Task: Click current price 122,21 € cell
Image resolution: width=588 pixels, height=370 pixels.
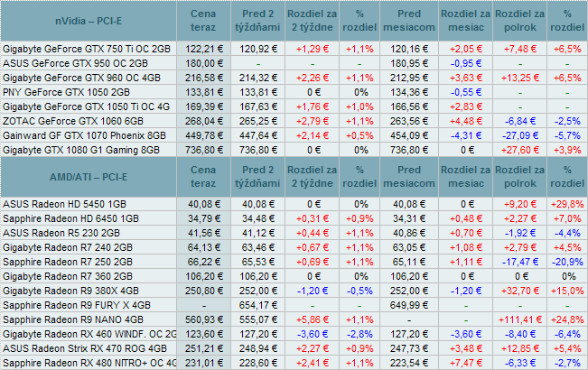Action: click(203, 49)
